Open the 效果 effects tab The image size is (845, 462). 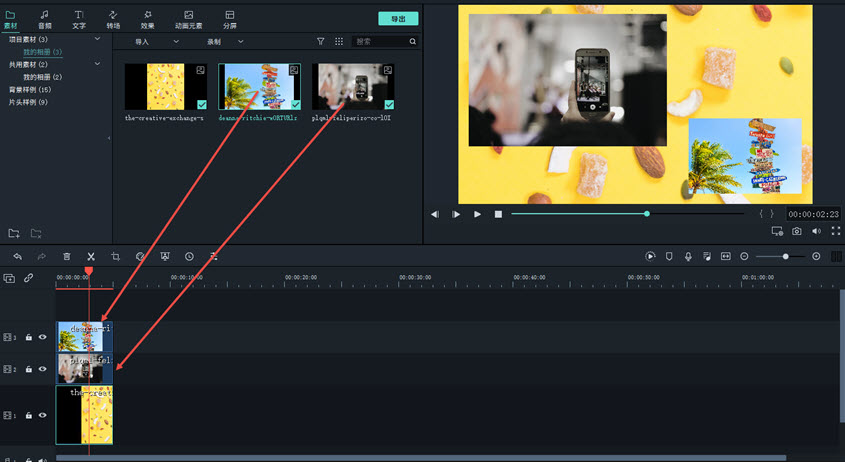[x=147, y=19]
